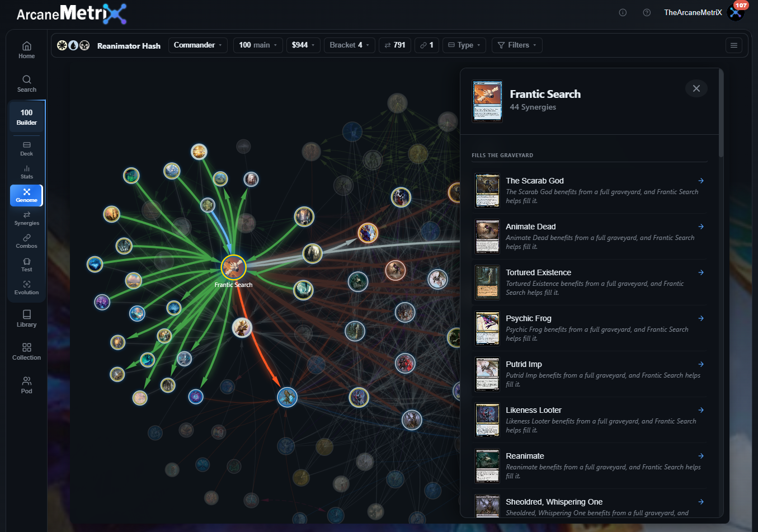Close the Frantic Search panel
The width and height of the screenshot is (758, 532).
pos(696,88)
